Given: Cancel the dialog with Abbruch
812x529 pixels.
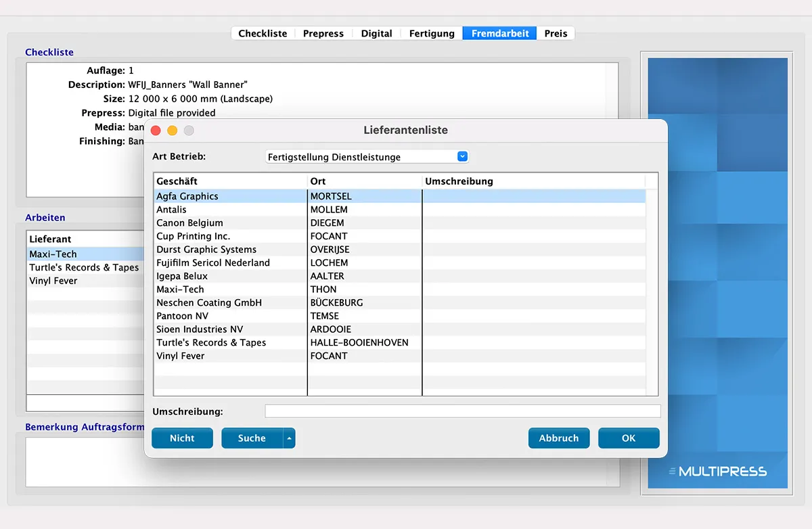Looking at the screenshot, I should click(x=558, y=438).
